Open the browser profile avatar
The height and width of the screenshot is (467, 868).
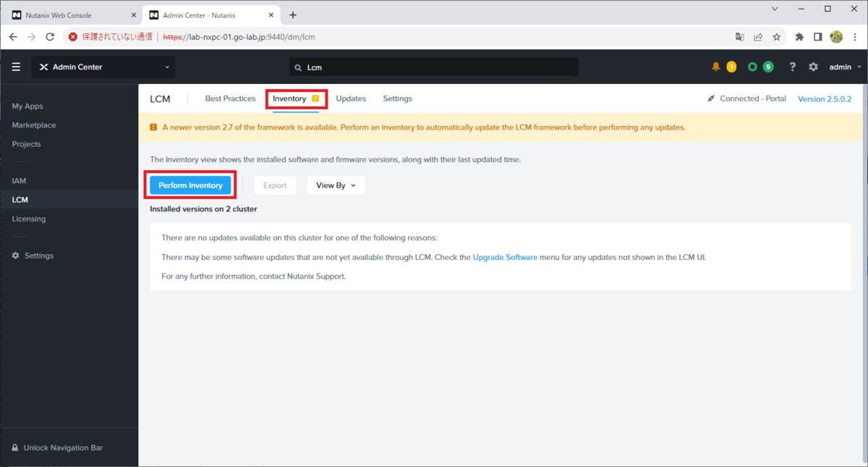(836, 36)
